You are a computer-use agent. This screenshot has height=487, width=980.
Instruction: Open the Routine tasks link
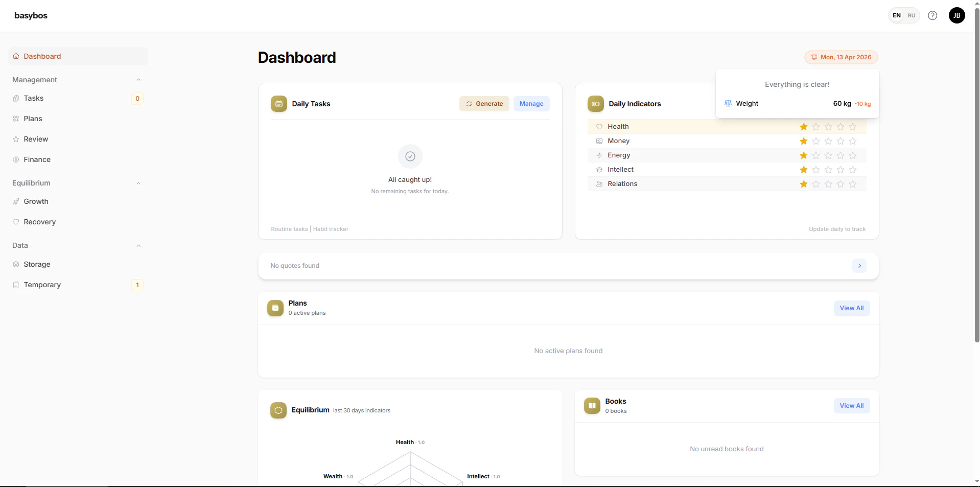click(x=289, y=229)
